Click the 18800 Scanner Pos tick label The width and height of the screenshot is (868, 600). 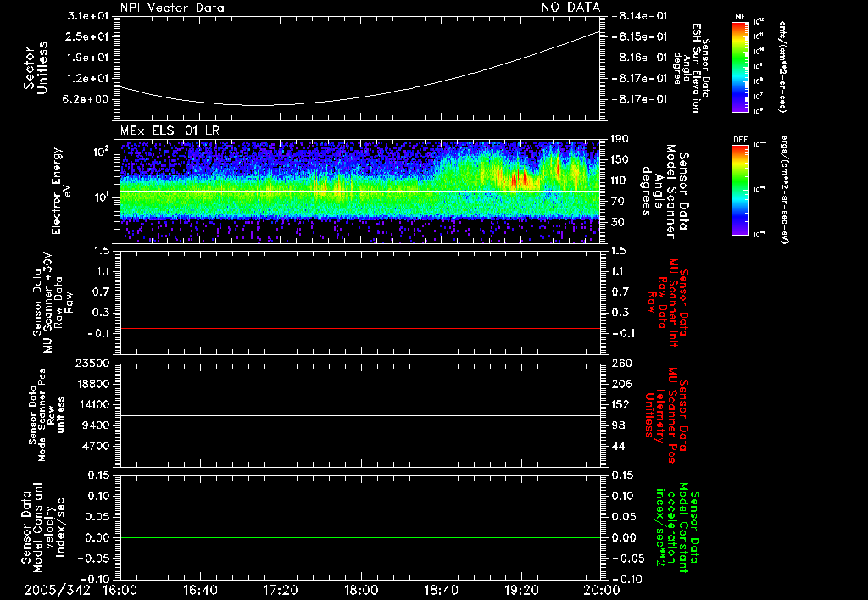click(x=92, y=384)
